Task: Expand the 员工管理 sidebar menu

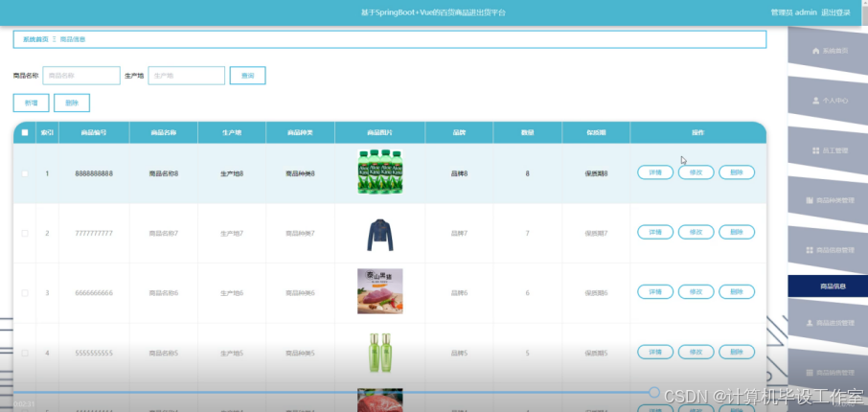Action: (828, 150)
